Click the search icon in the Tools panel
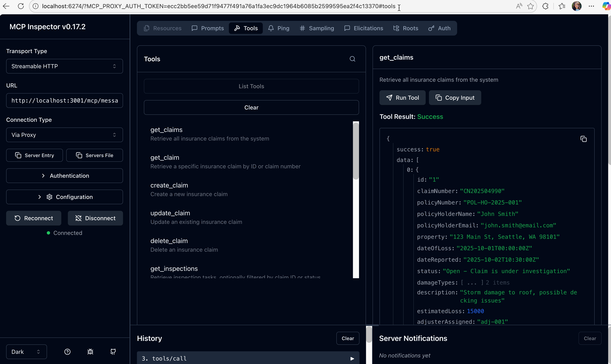The width and height of the screenshot is (611, 364). coord(352,59)
